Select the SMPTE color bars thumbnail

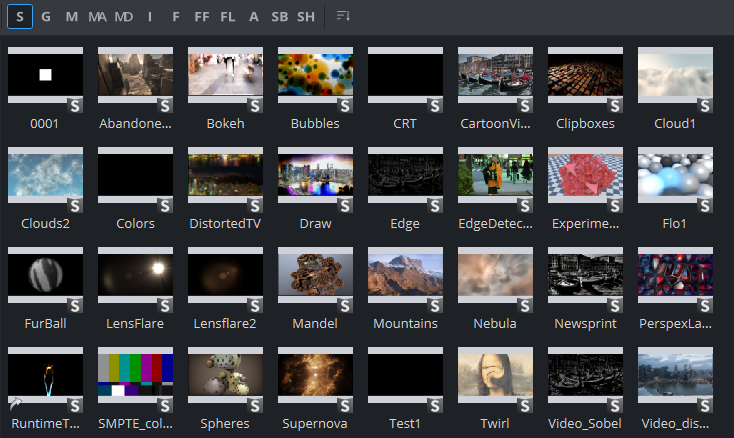point(135,376)
